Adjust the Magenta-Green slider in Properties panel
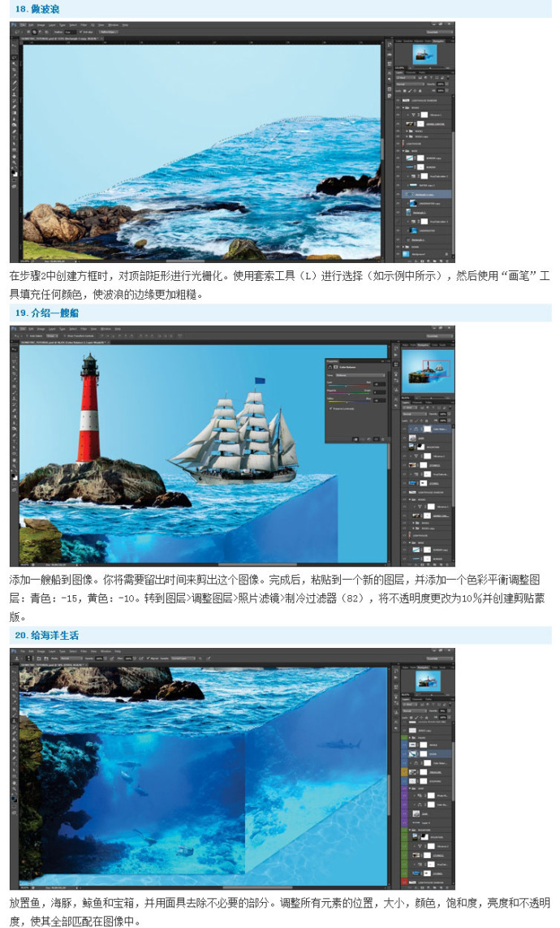The width and height of the screenshot is (560, 928). pos(349,394)
